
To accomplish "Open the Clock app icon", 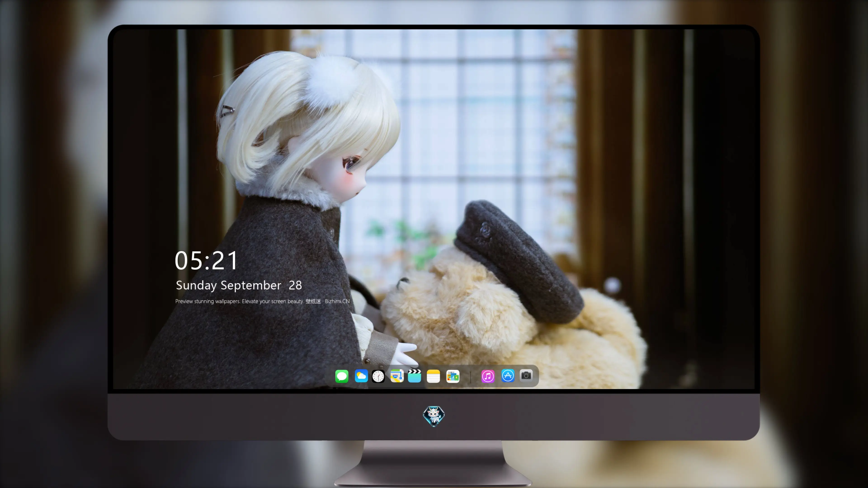I will coord(378,376).
